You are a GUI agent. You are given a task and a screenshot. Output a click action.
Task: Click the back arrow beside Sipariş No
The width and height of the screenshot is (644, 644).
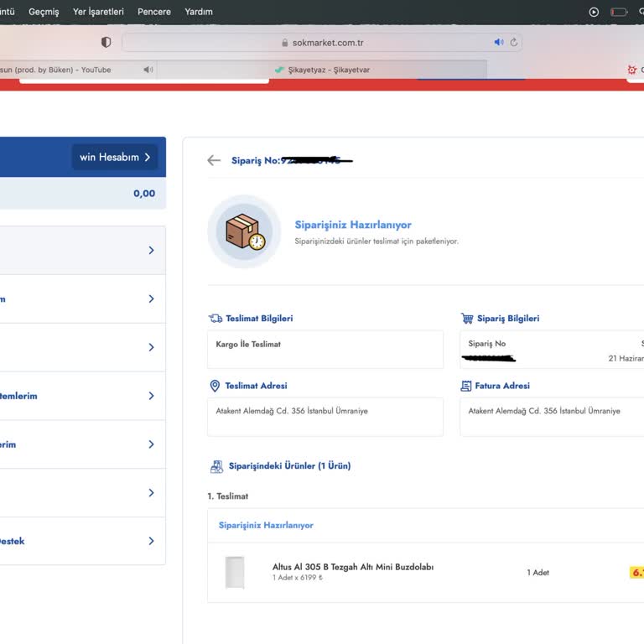pos(214,160)
